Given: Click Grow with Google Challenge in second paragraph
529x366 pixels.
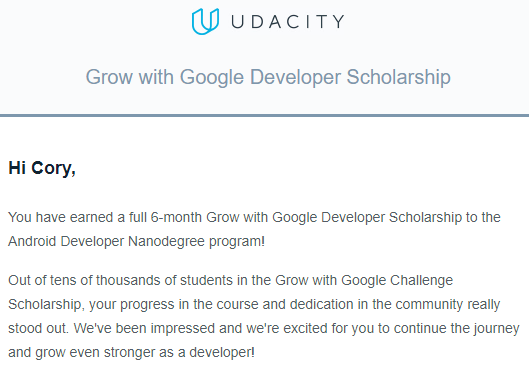Looking at the screenshot, I should pyautogui.click(x=364, y=281).
